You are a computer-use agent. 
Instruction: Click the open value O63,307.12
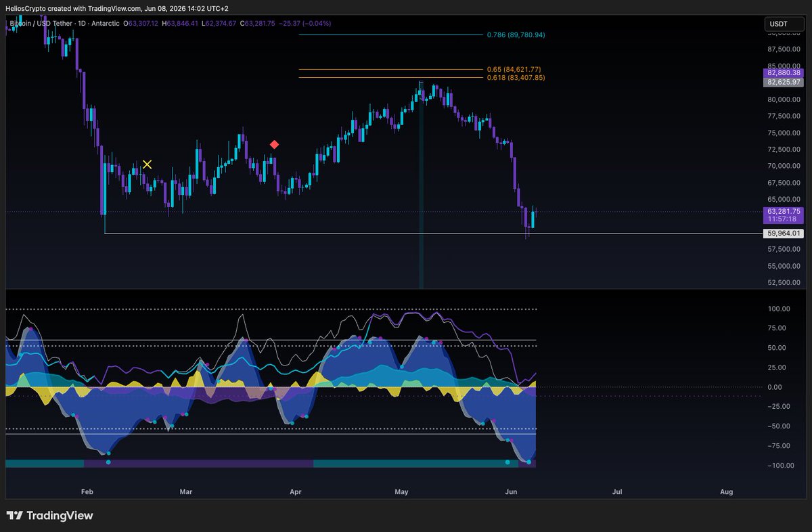(141, 24)
